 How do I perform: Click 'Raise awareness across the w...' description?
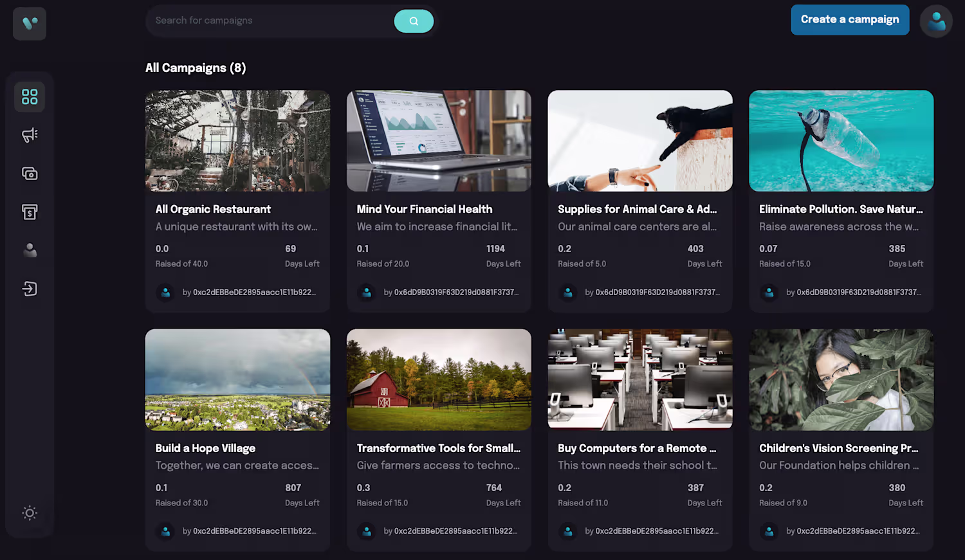pyautogui.click(x=839, y=226)
